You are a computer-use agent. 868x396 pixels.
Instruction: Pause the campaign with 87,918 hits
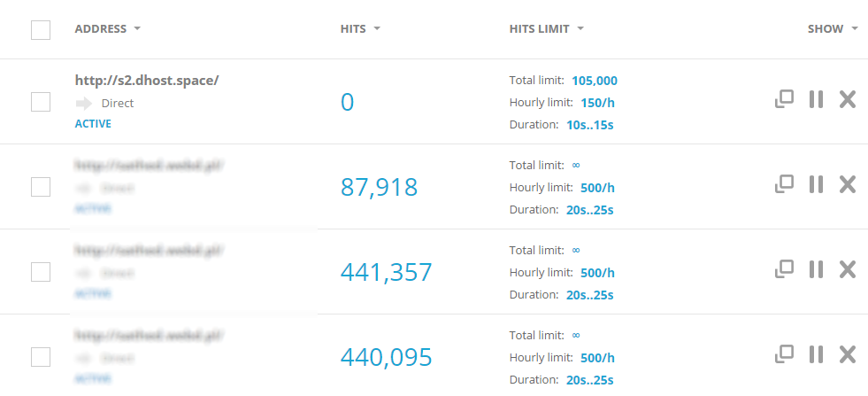(816, 184)
